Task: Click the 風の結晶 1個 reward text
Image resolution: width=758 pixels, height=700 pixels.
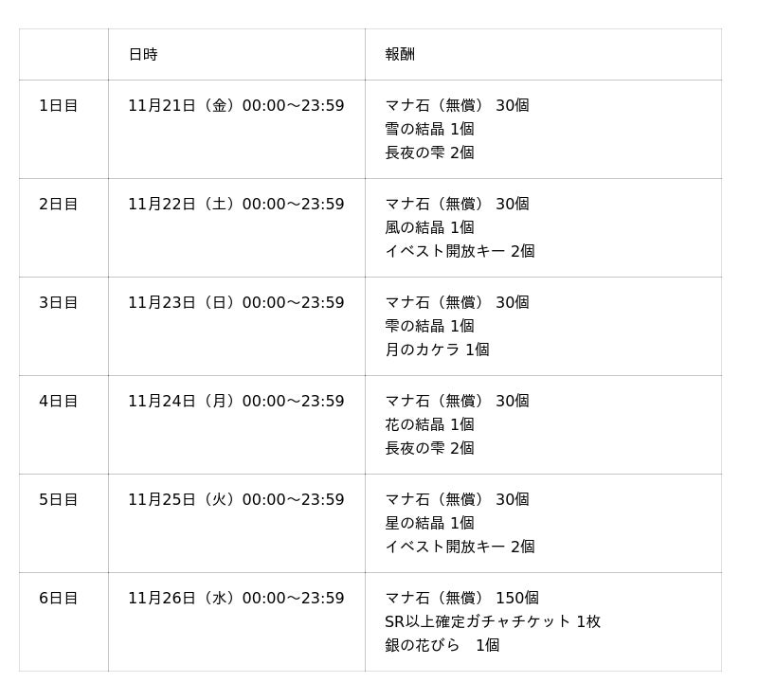Action: coord(429,228)
